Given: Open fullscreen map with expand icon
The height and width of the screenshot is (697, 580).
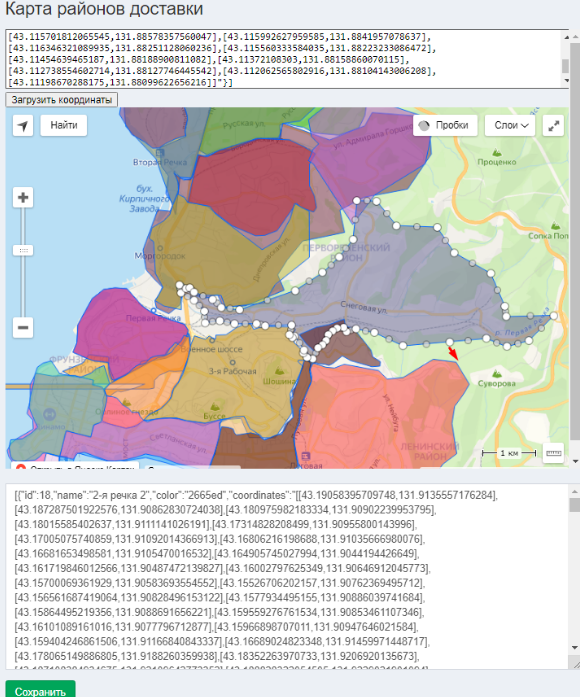Looking at the screenshot, I should click(x=553, y=126).
